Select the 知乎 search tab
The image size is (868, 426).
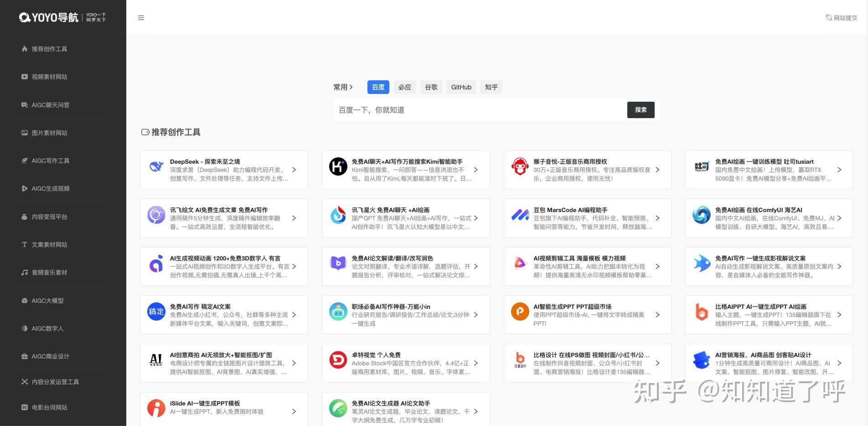coord(491,87)
